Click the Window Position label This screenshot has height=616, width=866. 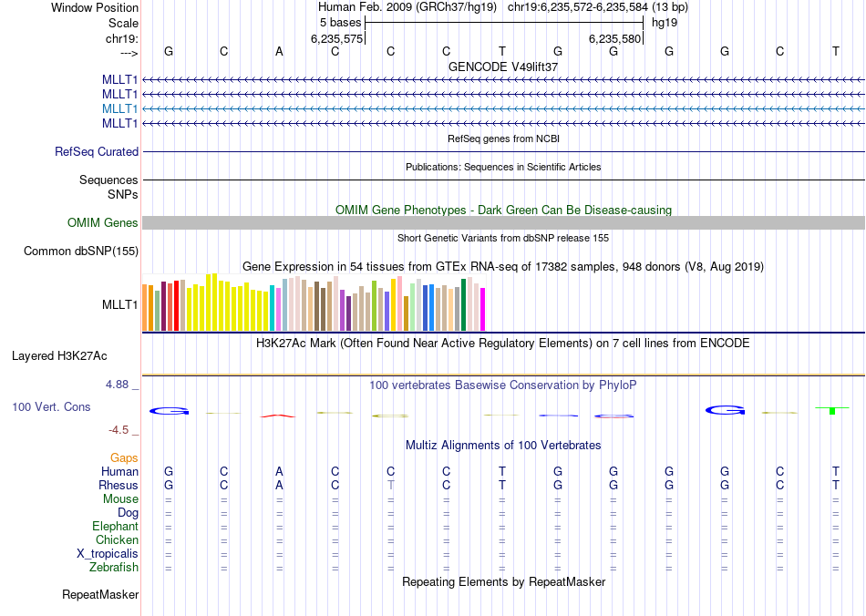click(x=95, y=7)
